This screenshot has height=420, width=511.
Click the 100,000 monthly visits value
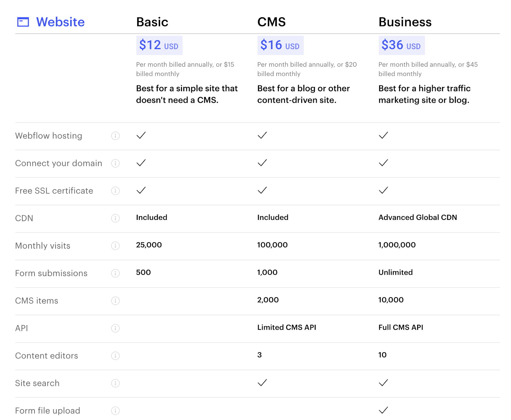pos(272,245)
